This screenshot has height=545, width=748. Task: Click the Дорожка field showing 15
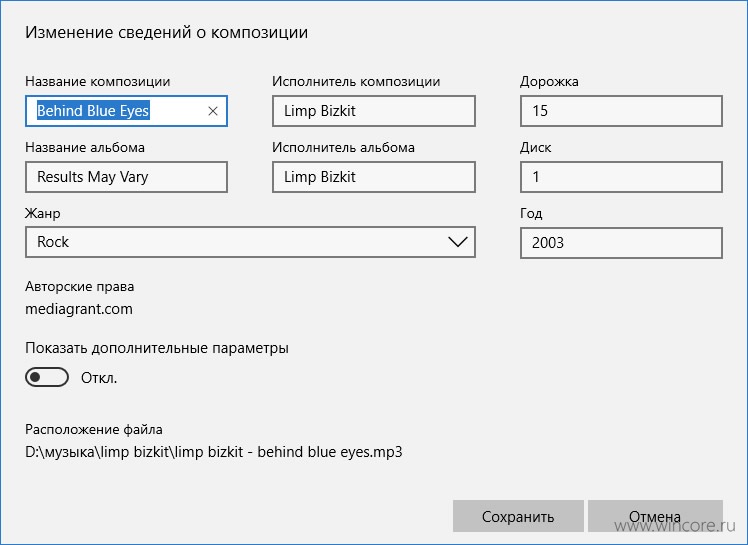(x=621, y=111)
